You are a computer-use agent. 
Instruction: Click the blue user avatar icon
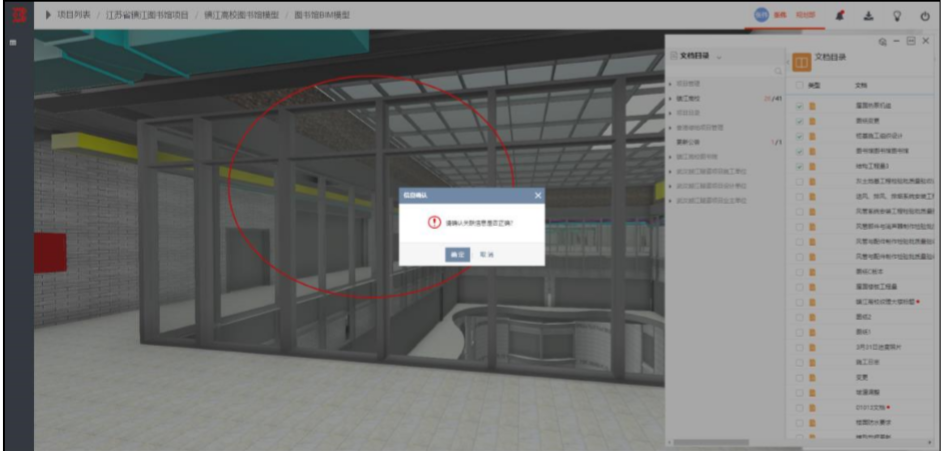(761, 16)
